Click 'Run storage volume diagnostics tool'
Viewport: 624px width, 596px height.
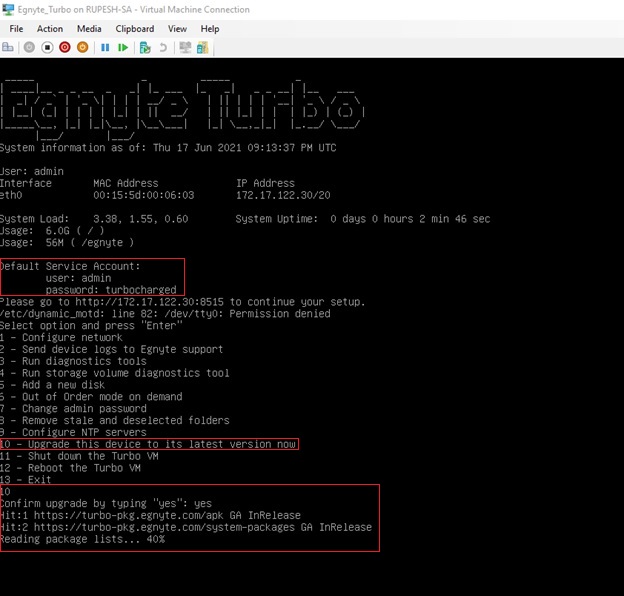115,373
